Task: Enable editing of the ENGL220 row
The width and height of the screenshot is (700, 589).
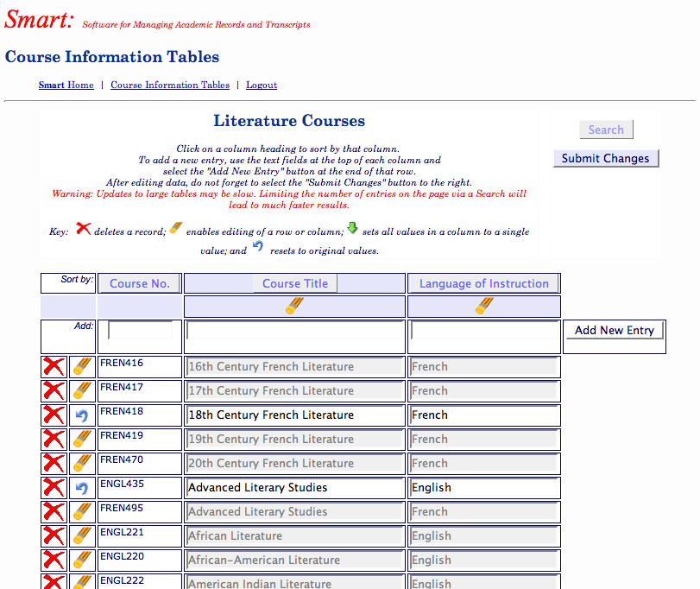Action: coord(82,560)
